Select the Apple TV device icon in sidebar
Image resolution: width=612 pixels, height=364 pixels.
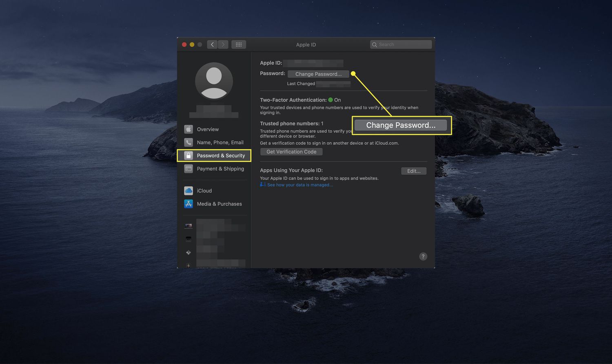click(x=188, y=239)
